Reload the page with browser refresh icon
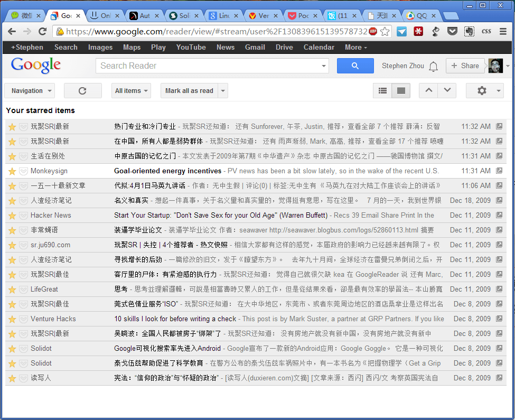The height and width of the screenshot is (420, 515). tap(42, 32)
